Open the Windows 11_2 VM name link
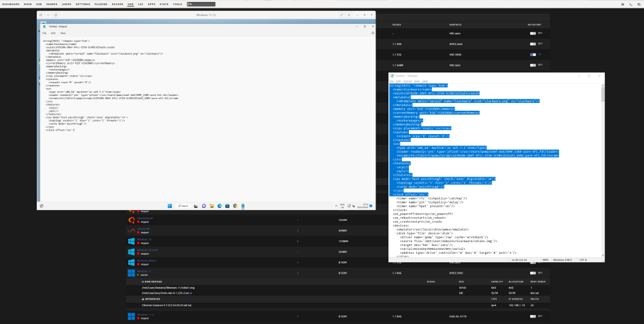This screenshot has width=644, height=324. tap(146, 314)
